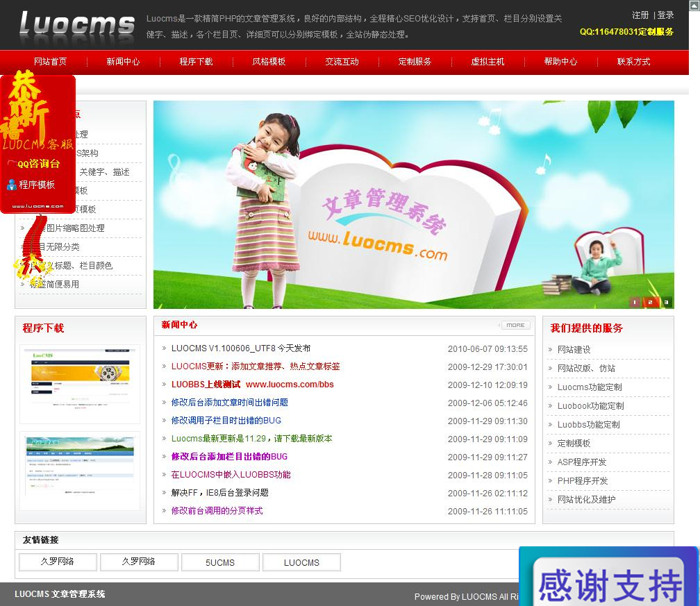Open 新闻中心 in the navigation bar
Image resolution: width=700 pixels, height=606 pixels.
tap(123, 62)
